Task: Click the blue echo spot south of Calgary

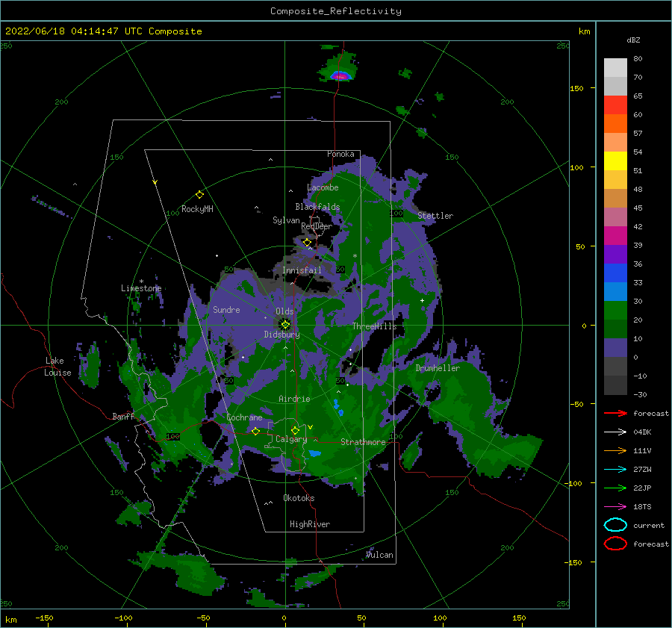Action: pyautogui.click(x=315, y=453)
